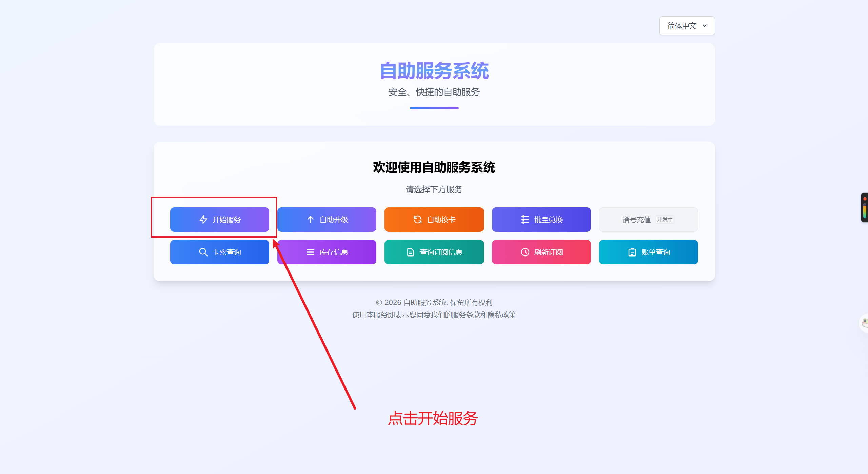Click the 开发中 badge
Screen dimensions: 868x474
(x=665, y=220)
